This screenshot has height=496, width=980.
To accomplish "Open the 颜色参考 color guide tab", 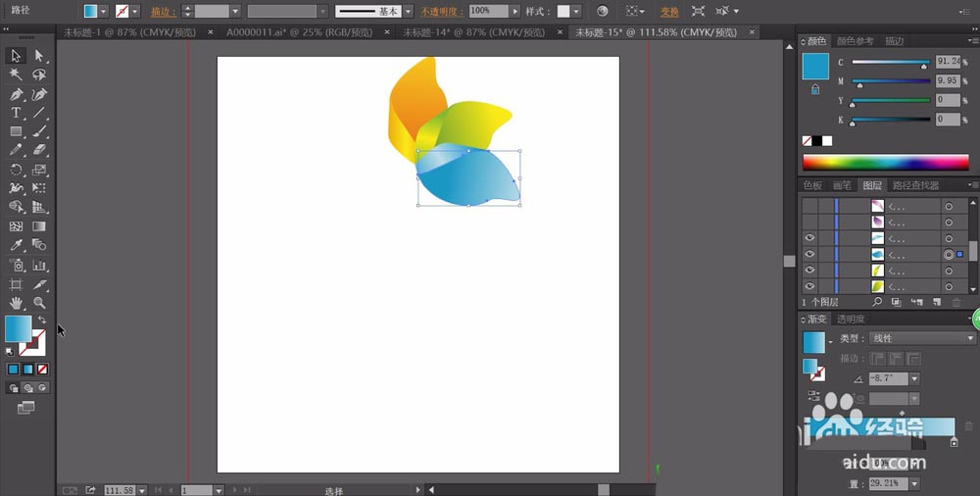I will (x=855, y=41).
